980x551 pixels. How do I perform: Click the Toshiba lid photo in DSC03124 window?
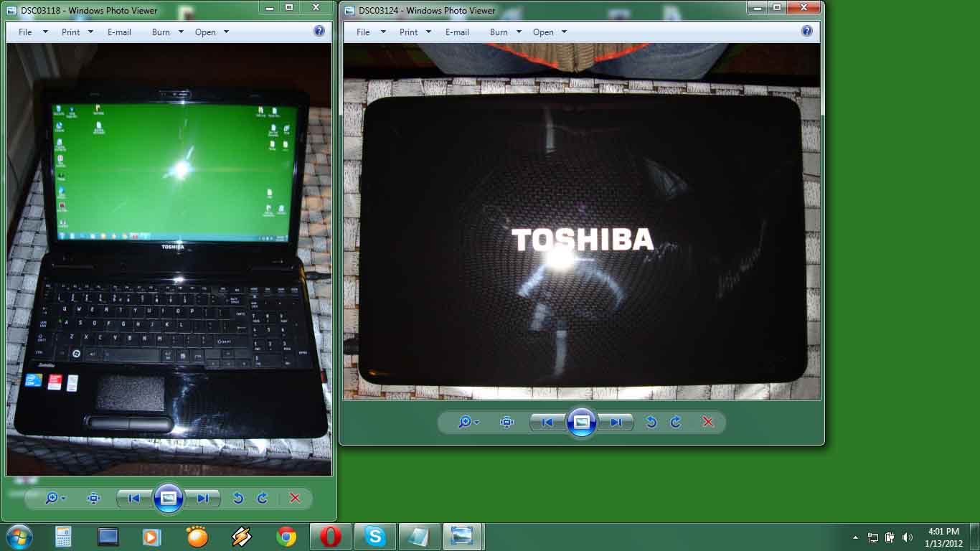coord(582,221)
